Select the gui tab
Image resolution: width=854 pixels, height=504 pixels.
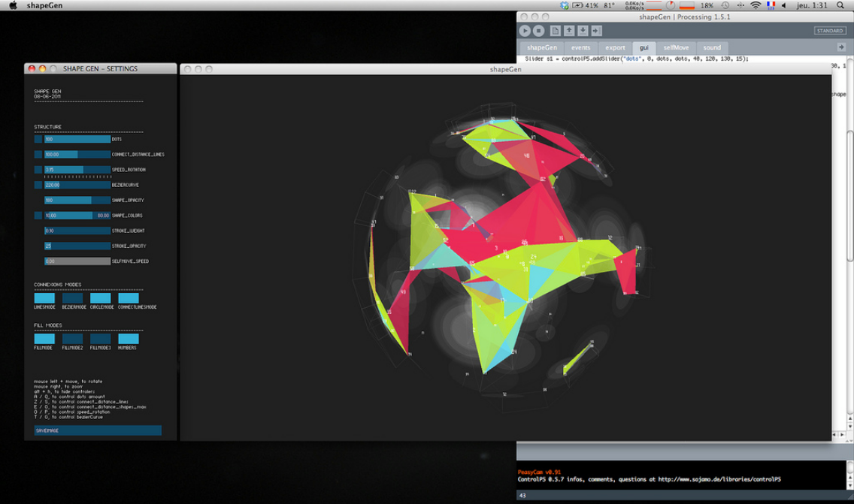644,48
